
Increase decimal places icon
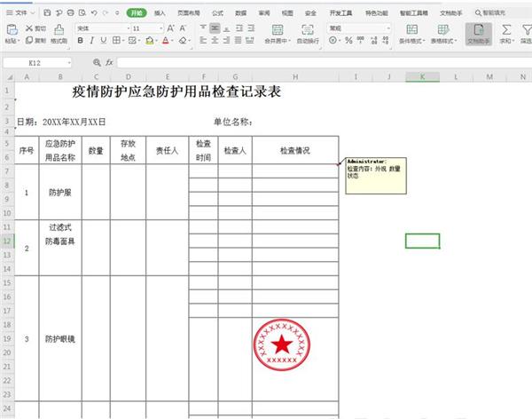[x=373, y=41]
